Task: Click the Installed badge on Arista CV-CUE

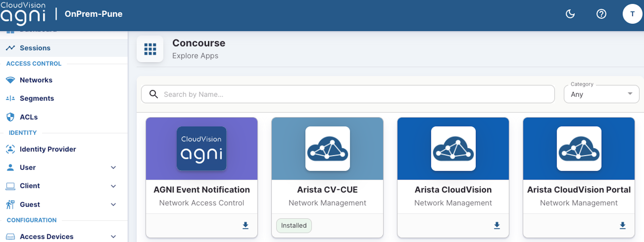Action: (294, 225)
